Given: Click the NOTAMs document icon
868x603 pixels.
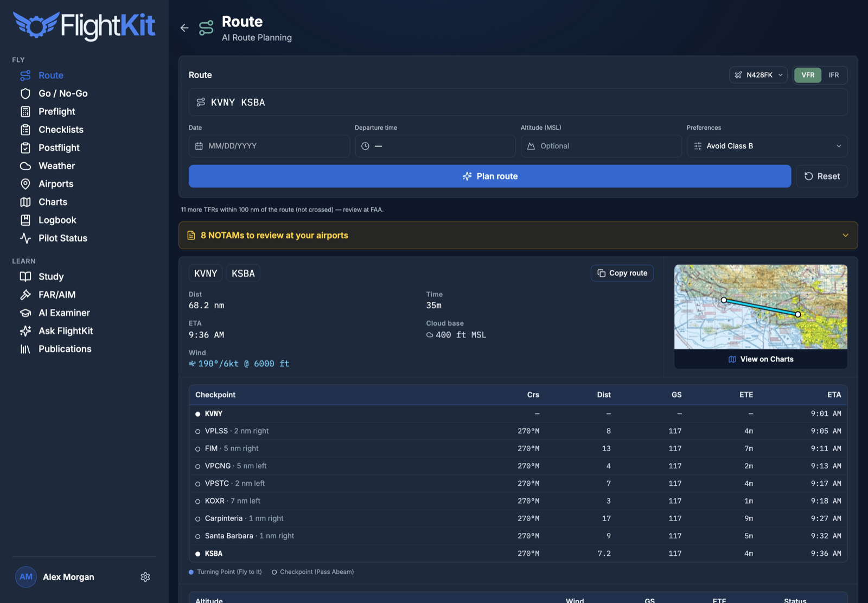Looking at the screenshot, I should (x=191, y=236).
